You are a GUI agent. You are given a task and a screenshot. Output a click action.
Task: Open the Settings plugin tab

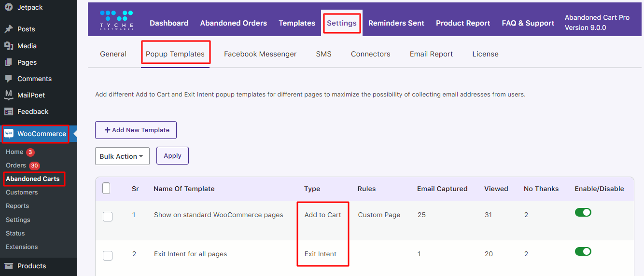[342, 23]
